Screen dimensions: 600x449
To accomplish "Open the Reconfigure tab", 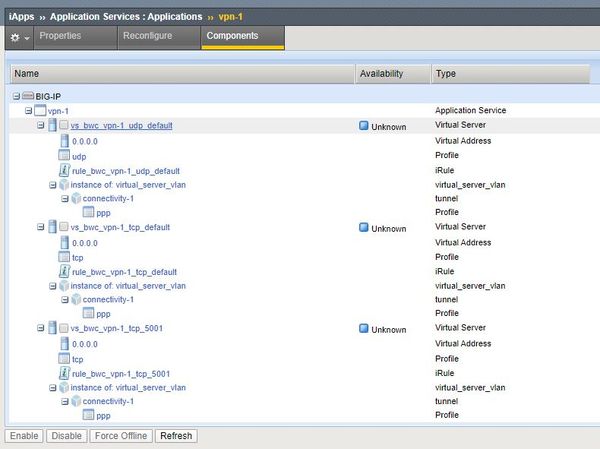I will coord(147,36).
